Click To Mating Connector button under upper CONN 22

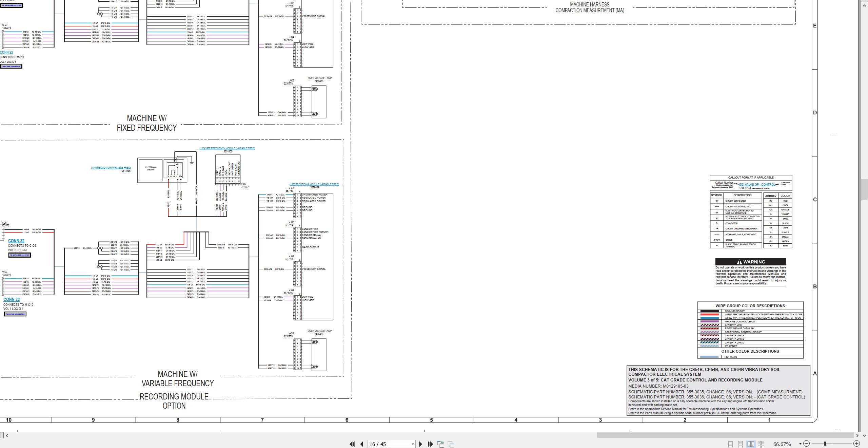(x=11, y=66)
